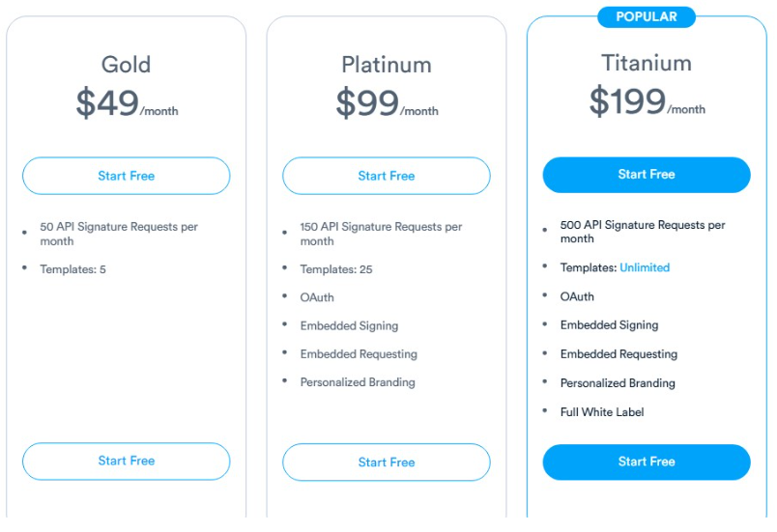This screenshot has width=777, height=532.
Task: Click the Start Free button below Gold's features
Action: [126, 462]
